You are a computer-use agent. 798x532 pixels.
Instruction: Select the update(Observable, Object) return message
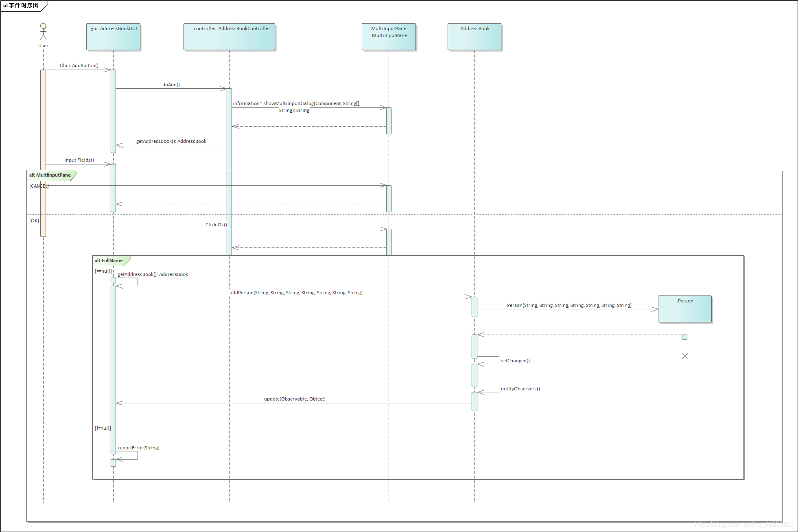(x=295, y=399)
